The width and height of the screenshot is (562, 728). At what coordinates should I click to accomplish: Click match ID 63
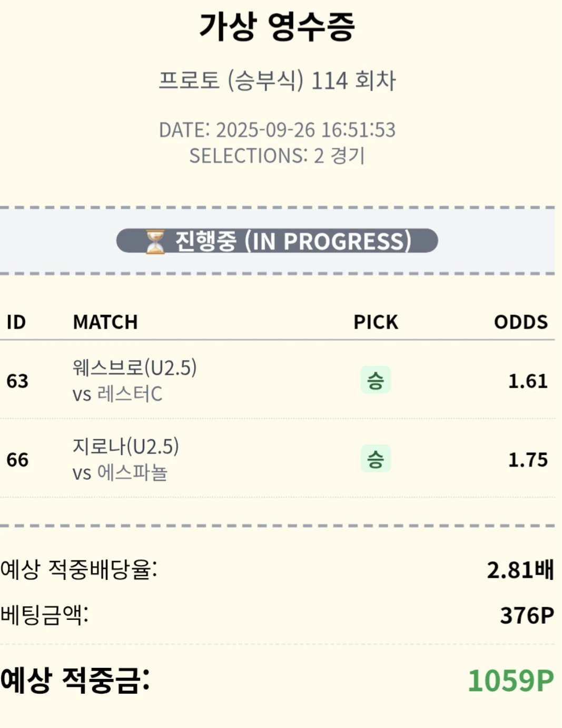coord(17,381)
